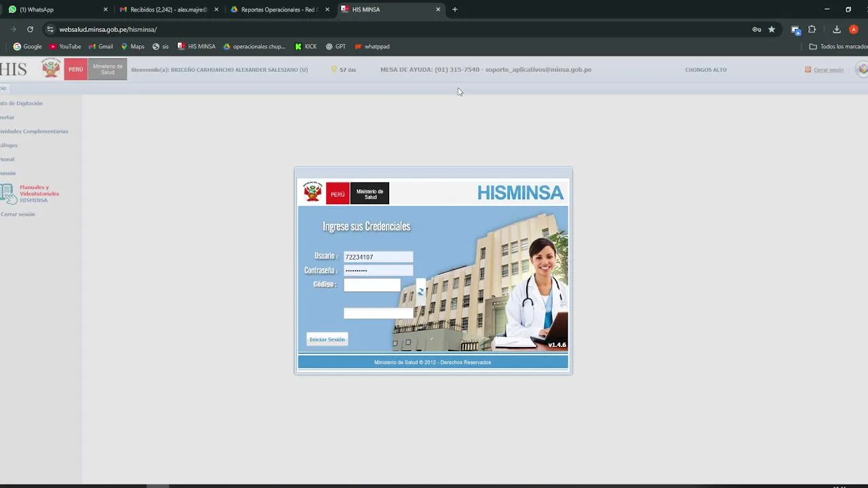Viewport: 868px width, 488px height.
Task: Open the GPT bookmark
Action: coord(336,47)
